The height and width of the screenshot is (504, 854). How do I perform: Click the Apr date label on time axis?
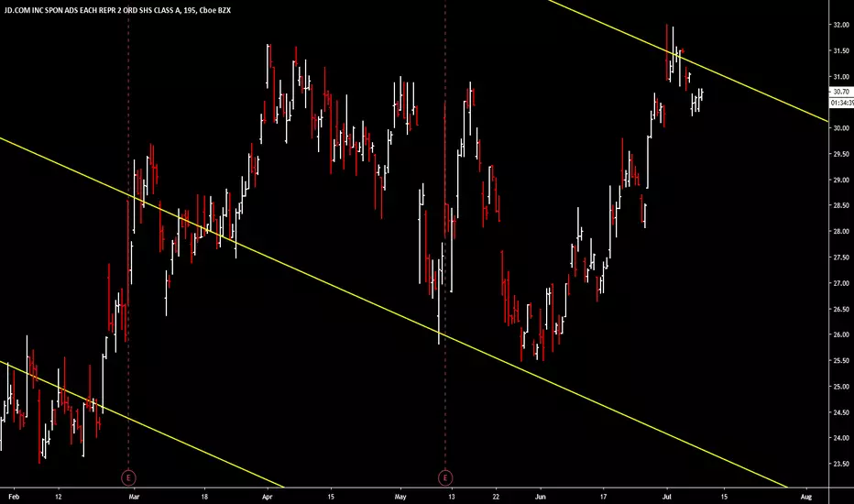(267, 497)
